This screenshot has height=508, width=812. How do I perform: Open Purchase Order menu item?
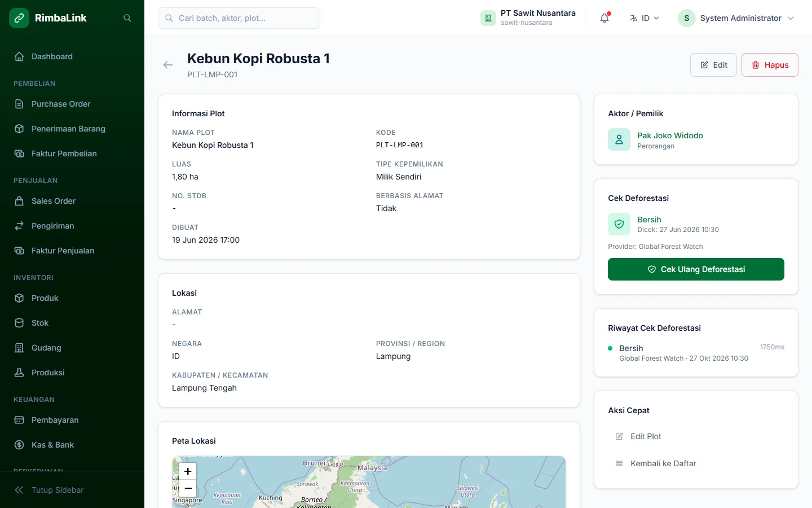click(x=72, y=104)
